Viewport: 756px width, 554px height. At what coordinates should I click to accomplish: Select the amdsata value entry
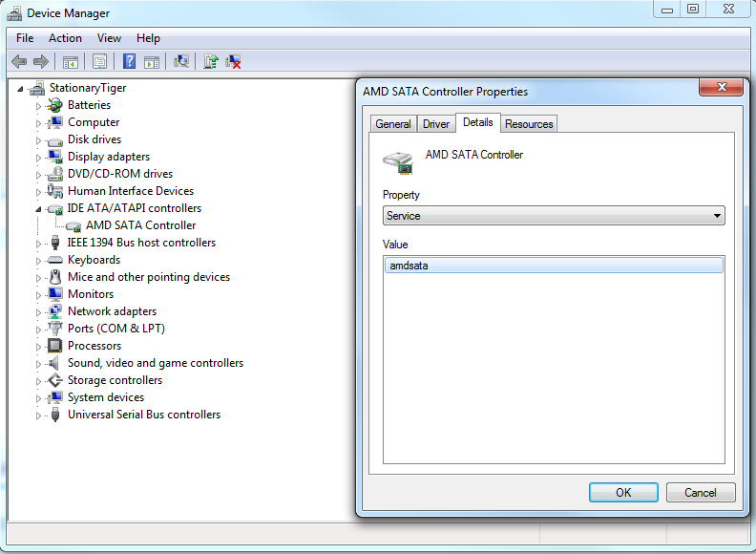[x=554, y=266]
